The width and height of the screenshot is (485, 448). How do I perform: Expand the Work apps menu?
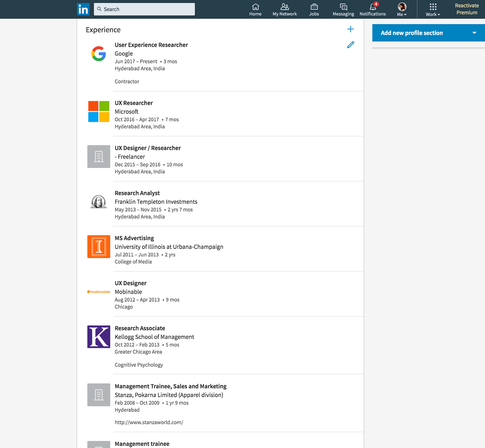click(x=433, y=9)
